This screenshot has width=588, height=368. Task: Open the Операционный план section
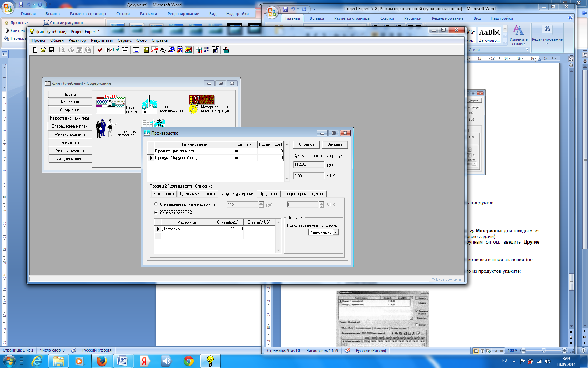tap(70, 126)
